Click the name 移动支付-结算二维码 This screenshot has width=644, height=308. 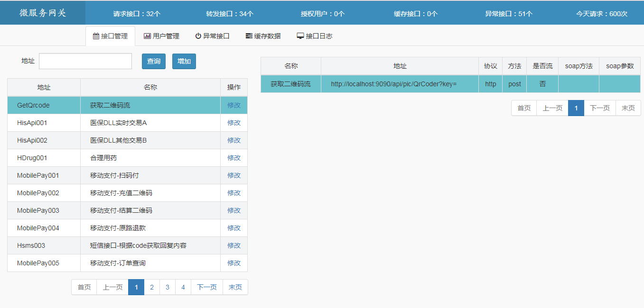pos(121,210)
